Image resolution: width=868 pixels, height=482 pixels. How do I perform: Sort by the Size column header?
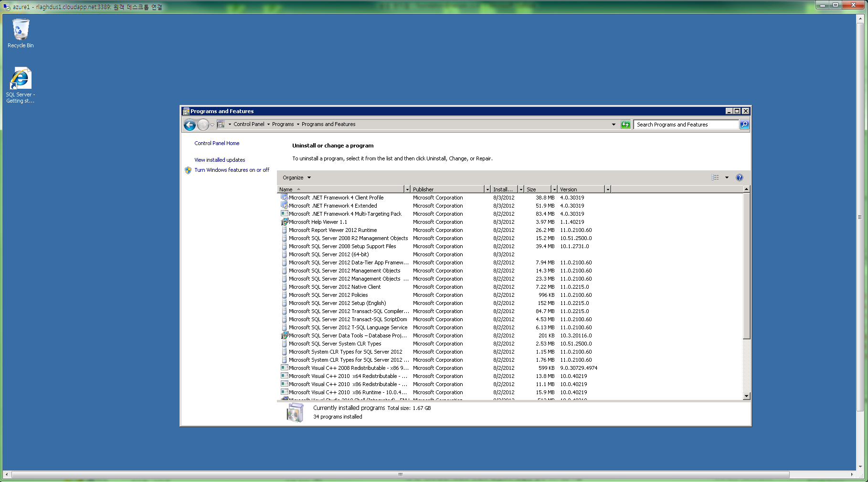538,189
